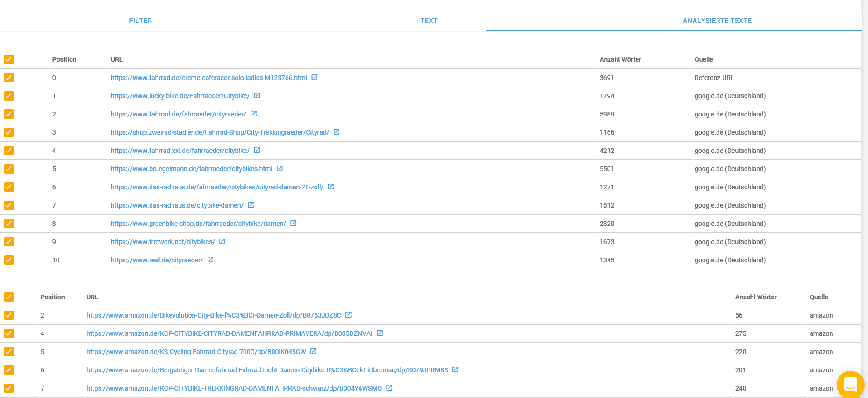Viewport: 868px width, 398px height.
Task: Open the bruegelmann.de citybikes.html link
Action: [192, 169]
